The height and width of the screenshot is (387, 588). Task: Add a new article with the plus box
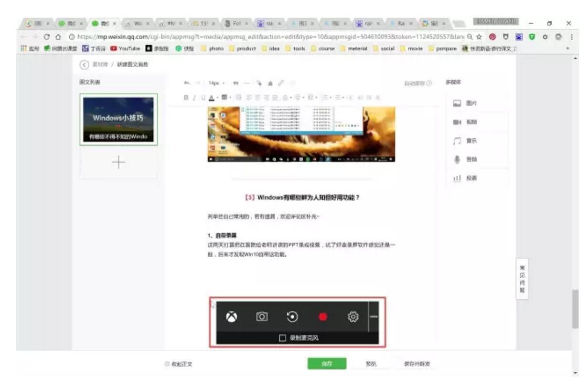point(118,162)
